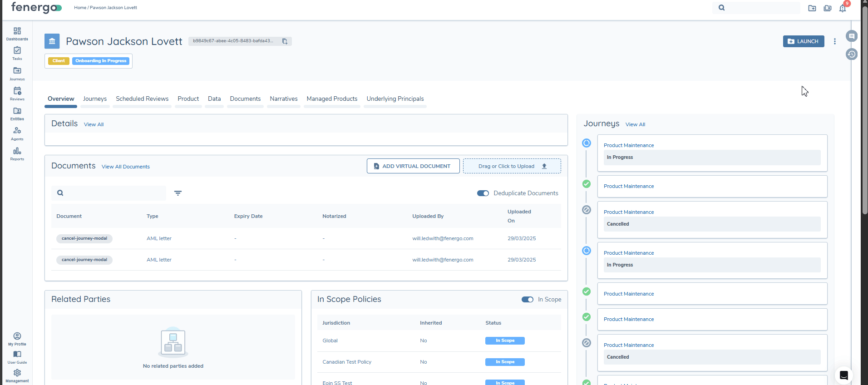
Task: Switch to the Scheduled Reviews tab
Action: [142, 99]
